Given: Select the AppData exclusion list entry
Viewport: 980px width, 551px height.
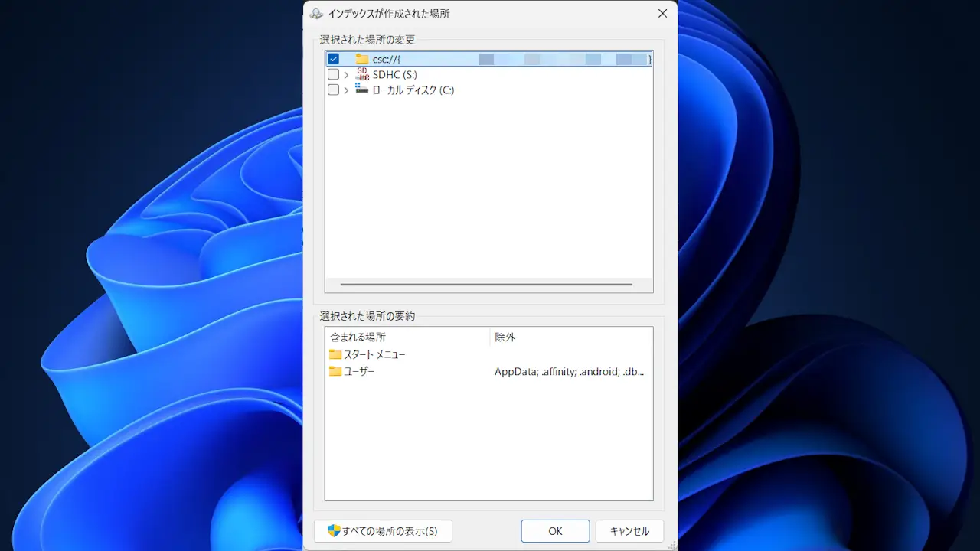Looking at the screenshot, I should click(x=569, y=372).
